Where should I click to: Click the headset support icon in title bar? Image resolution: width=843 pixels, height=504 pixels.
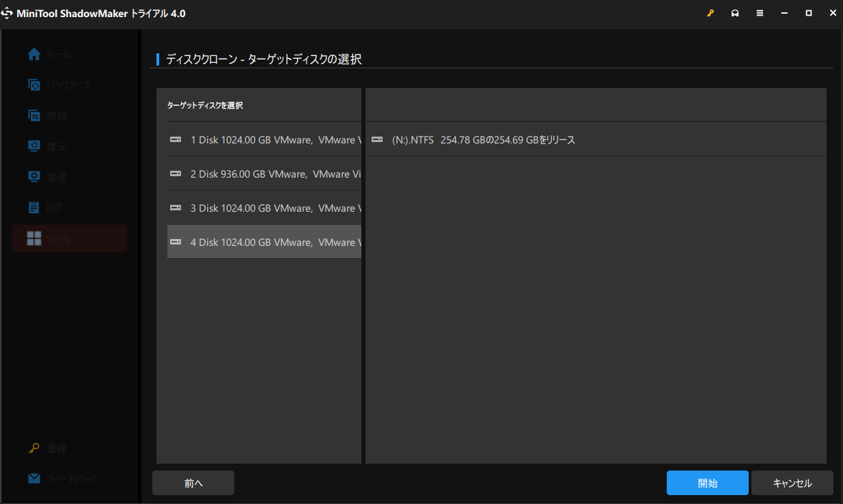tap(735, 13)
